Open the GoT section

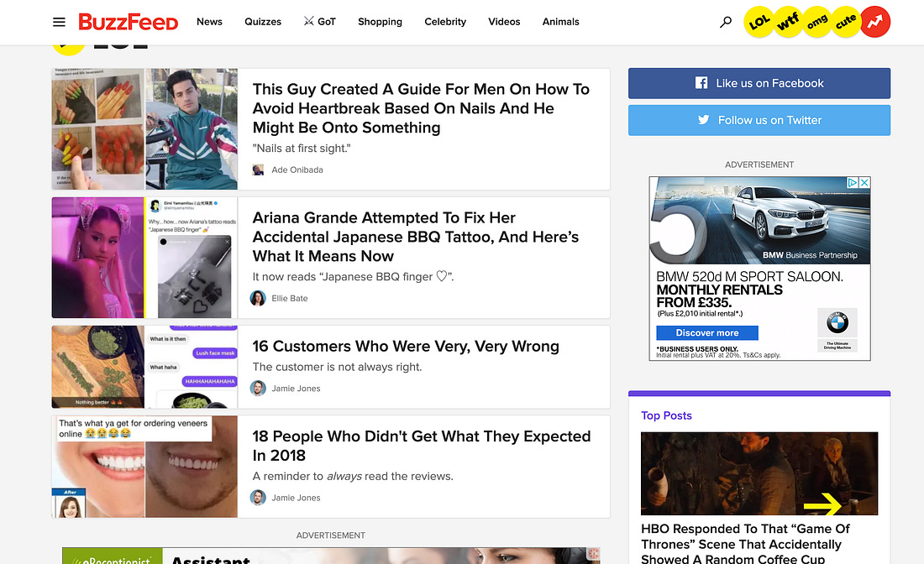[320, 22]
